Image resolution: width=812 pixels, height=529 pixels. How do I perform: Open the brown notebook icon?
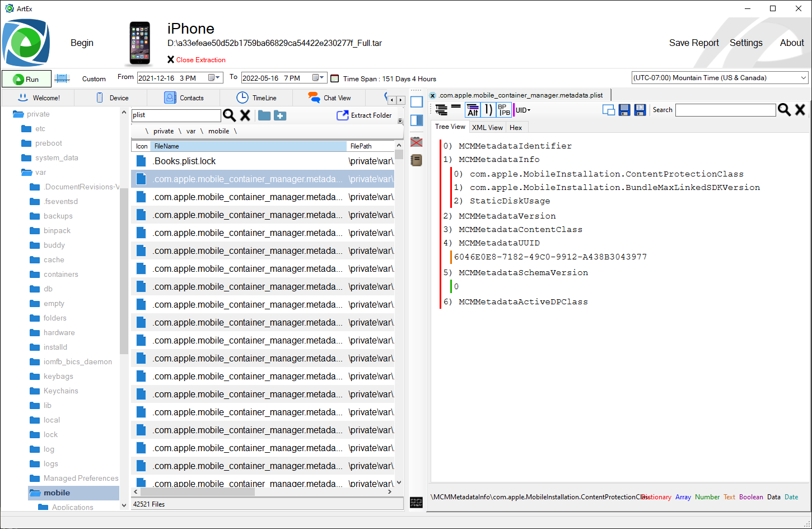coord(417,160)
